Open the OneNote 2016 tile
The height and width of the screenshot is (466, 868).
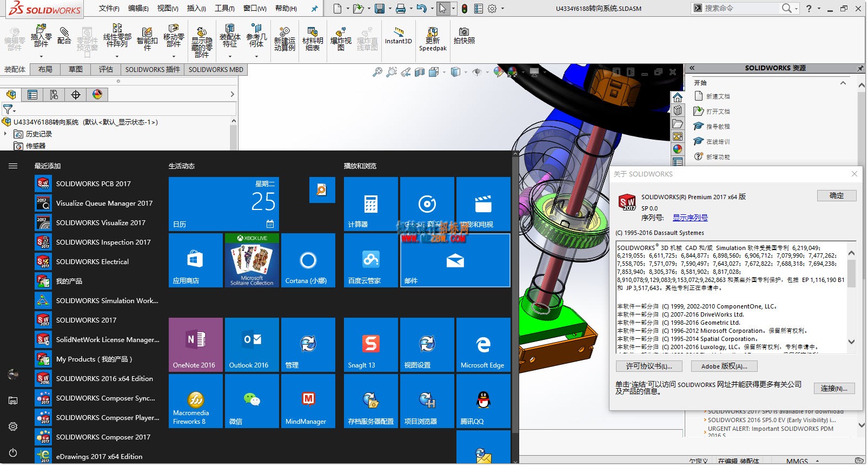click(196, 345)
